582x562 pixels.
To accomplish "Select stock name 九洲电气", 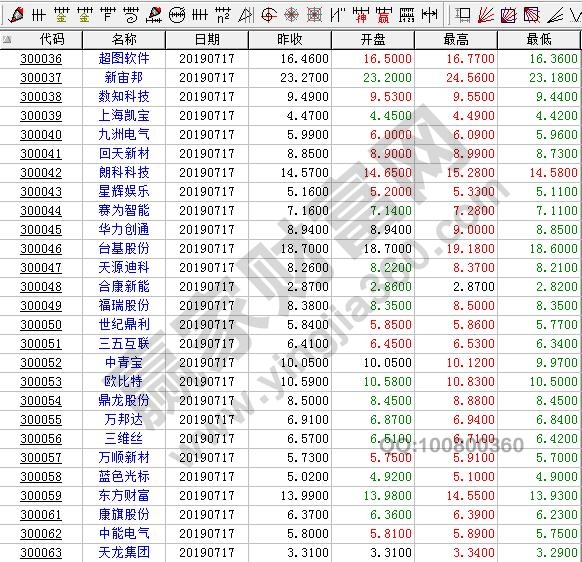I will pos(124,134).
